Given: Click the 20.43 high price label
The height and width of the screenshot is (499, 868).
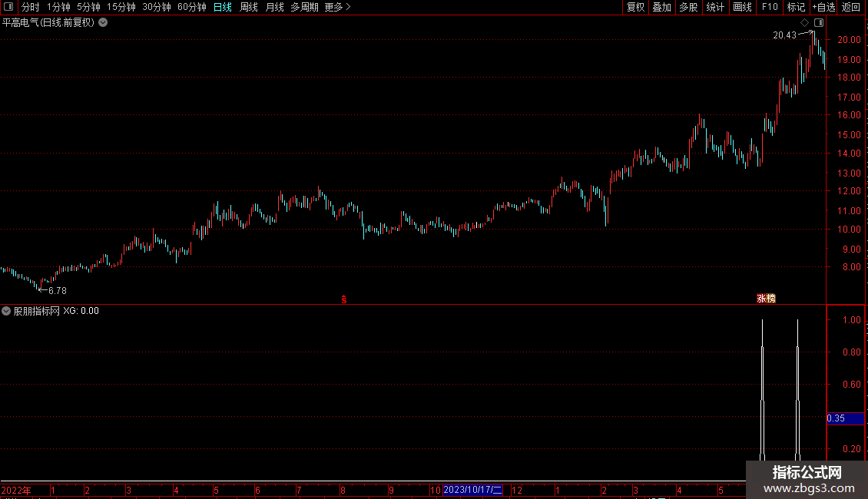Looking at the screenshot, I should pos(784,35).
